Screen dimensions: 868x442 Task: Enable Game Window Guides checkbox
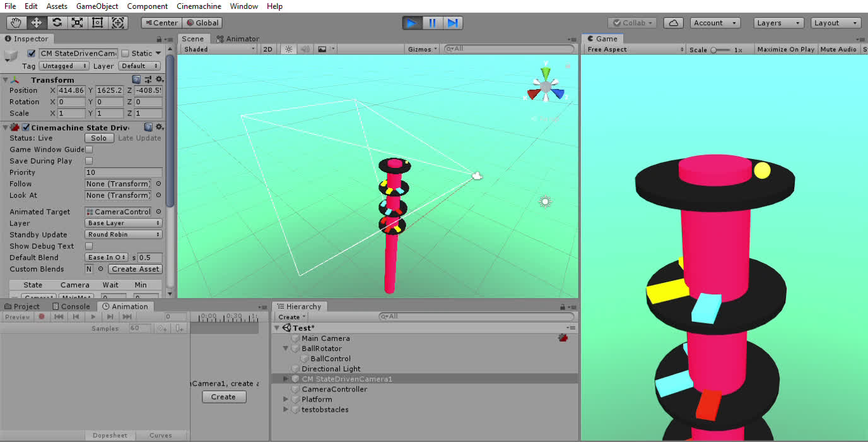click(89, 150)
